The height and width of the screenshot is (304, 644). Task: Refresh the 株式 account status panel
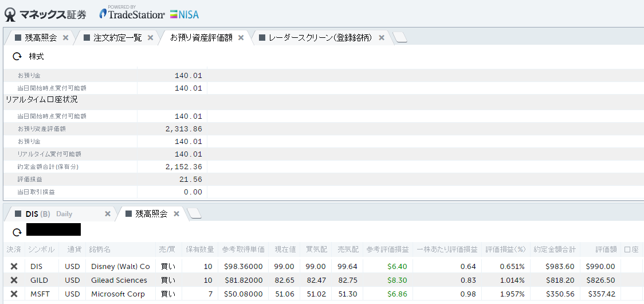[x=17, y=57]
